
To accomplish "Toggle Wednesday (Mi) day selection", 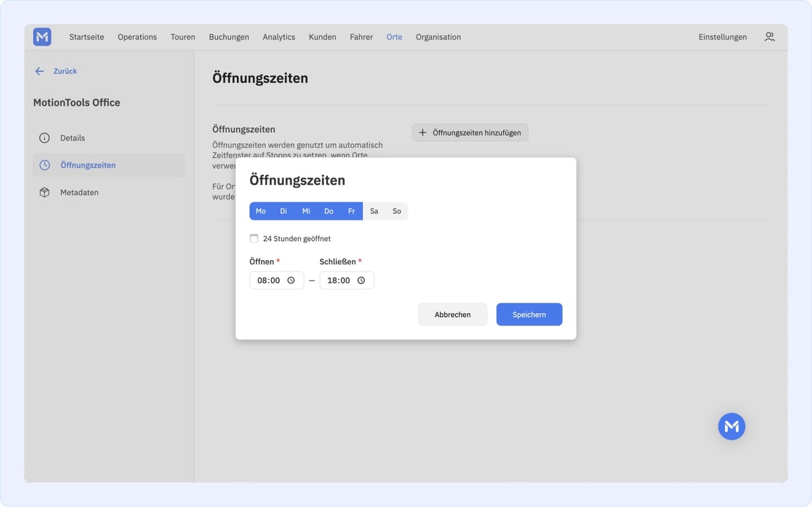I will 306,211.
